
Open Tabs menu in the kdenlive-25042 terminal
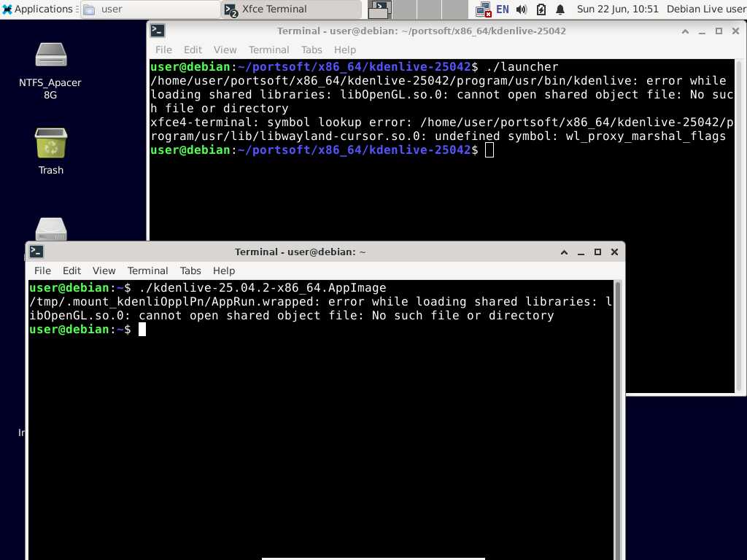(x=311, y=50)
